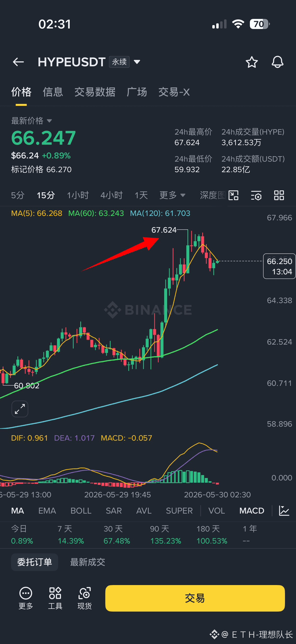Switch to the 价格 tab
296x644 pixels.
tap(21, 92)
